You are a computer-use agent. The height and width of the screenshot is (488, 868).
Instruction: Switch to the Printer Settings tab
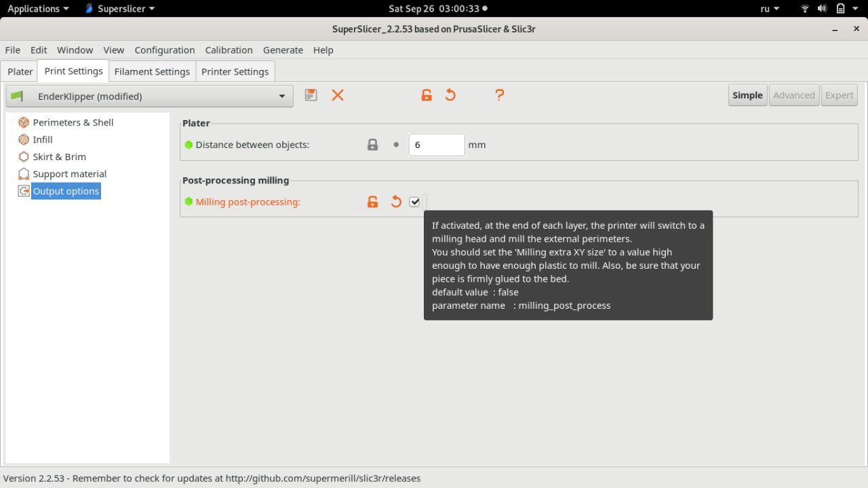point(235,71)
